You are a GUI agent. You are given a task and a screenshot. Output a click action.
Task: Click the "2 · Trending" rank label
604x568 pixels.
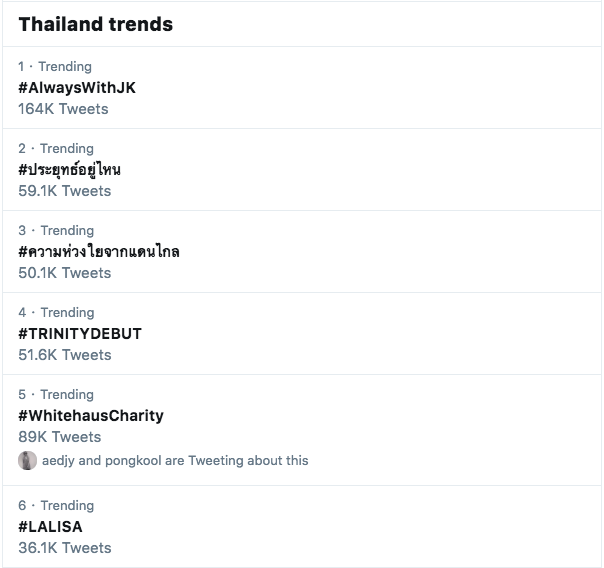point(56,149)
